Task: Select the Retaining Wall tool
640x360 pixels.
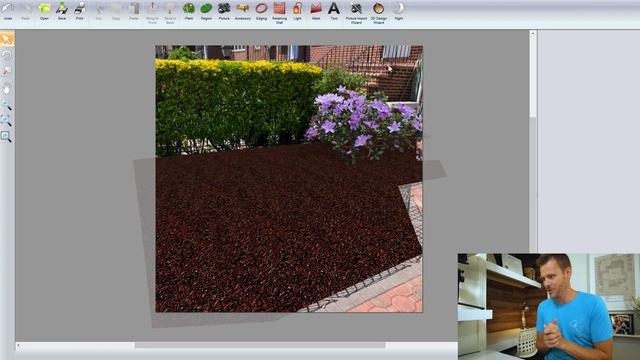Action: pyautogui.click(x=279, y=13)
